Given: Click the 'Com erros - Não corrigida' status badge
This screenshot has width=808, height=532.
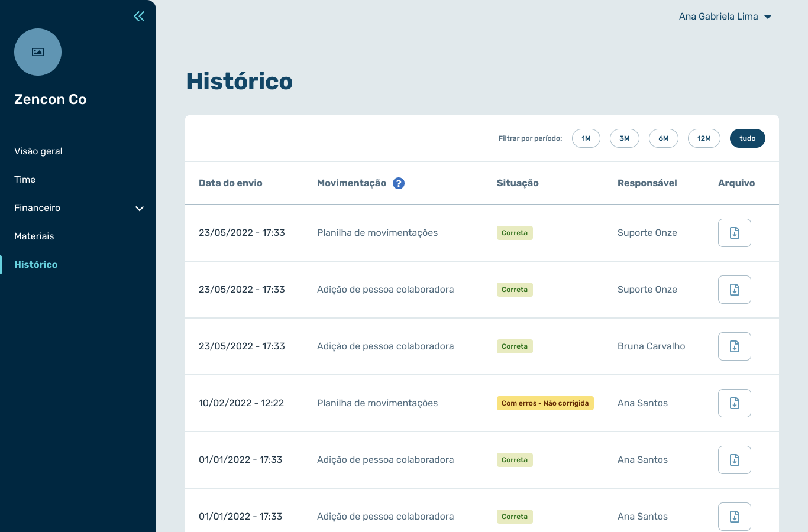Looking at the screenshot, I should coord(545,403).
